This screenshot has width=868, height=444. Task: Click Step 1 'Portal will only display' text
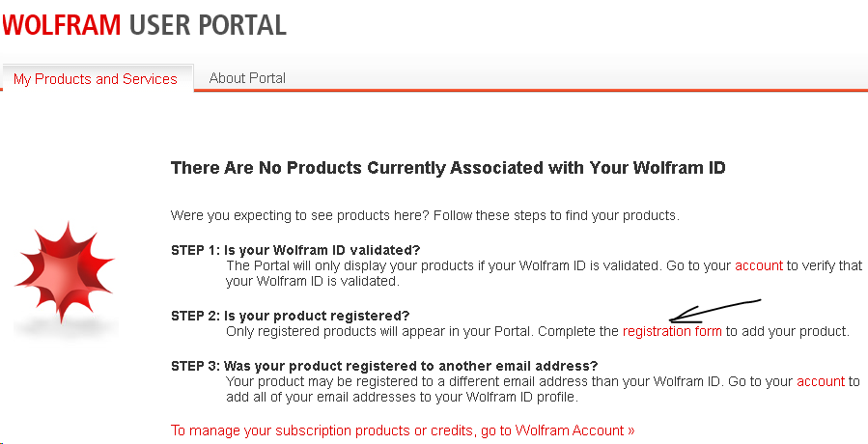[x=478, y=265]
